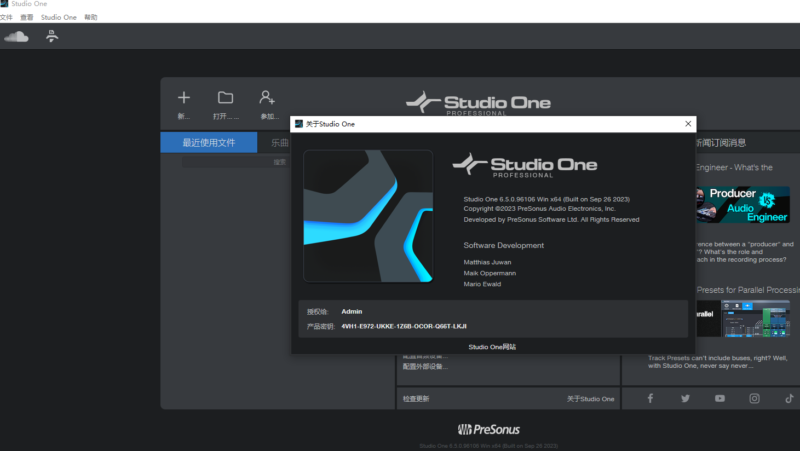Click the 产品密钥 label in the About dialog
The width and height of the screenshot is (800, 451).
click(320, 327)
